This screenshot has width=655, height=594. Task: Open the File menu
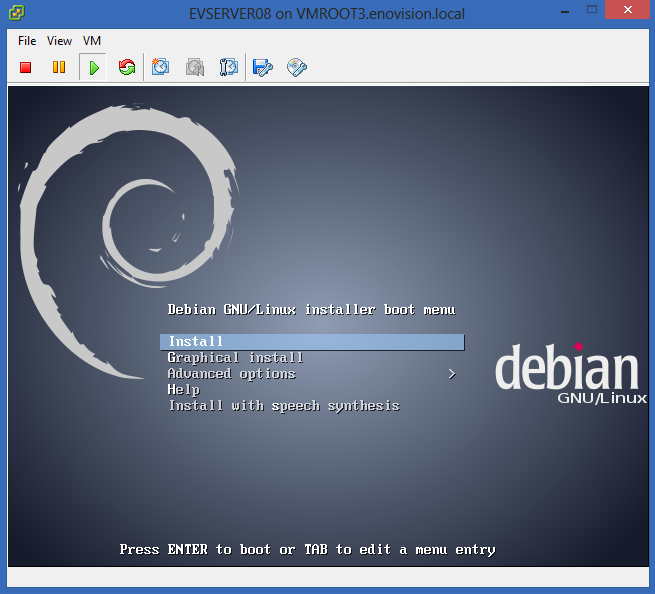[27, 41]
